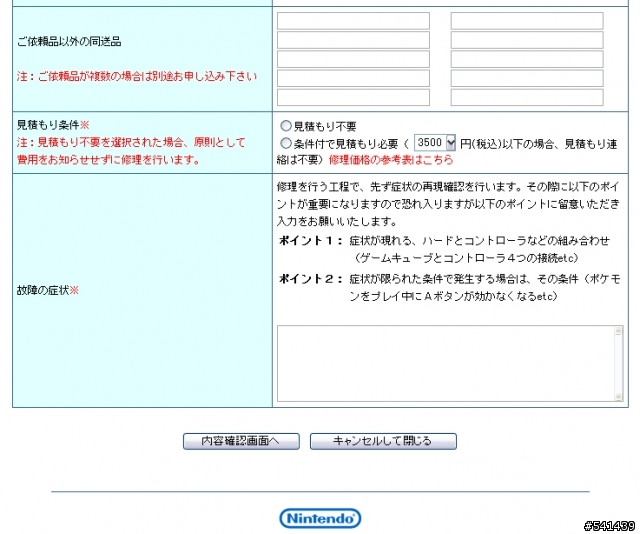Click the ポイント1： heading text
The image size is (640, 534).
tap(311, 240)
